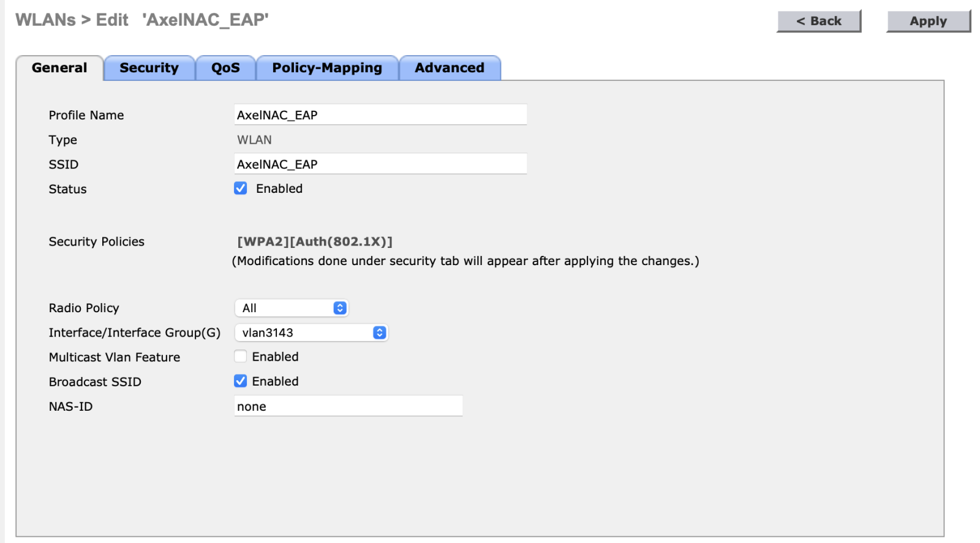Screen dimensions: 980x543
Task: Go back with the Back button
Action: [819, 21]
